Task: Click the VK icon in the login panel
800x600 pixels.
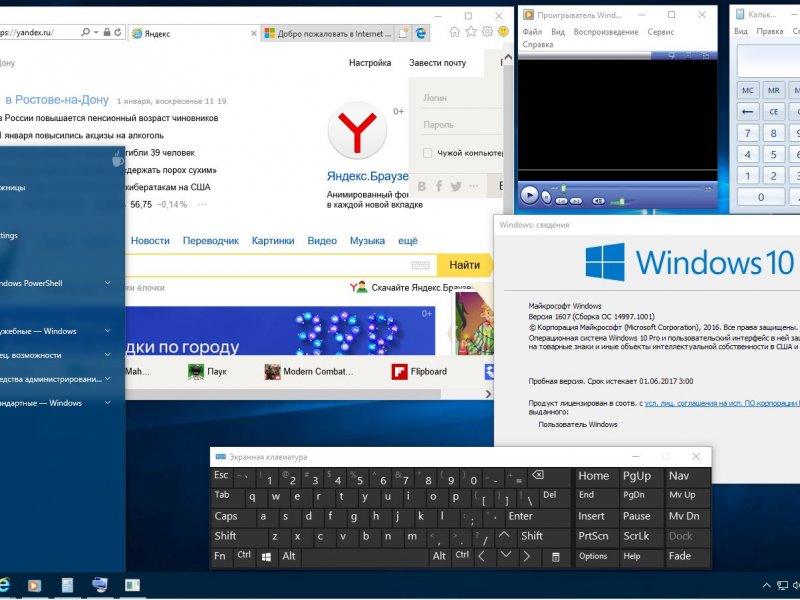Action: pyautogui.click(x=421, y=186)
